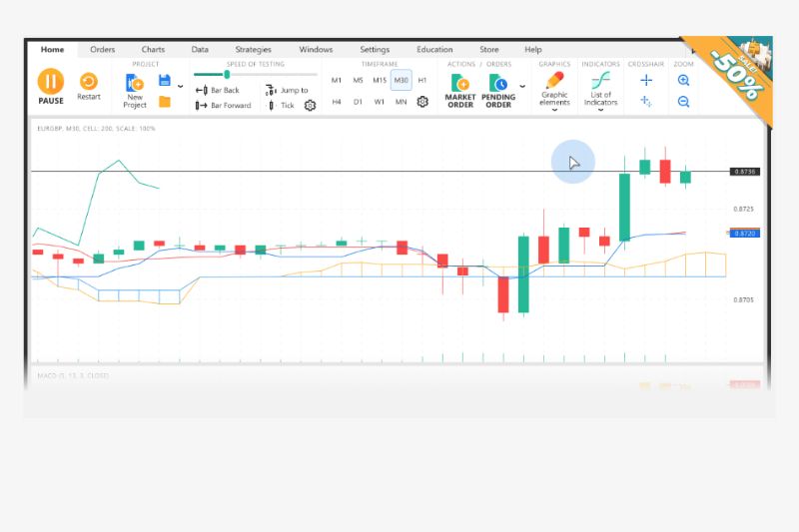Open the Windows tab

(316, 49)
